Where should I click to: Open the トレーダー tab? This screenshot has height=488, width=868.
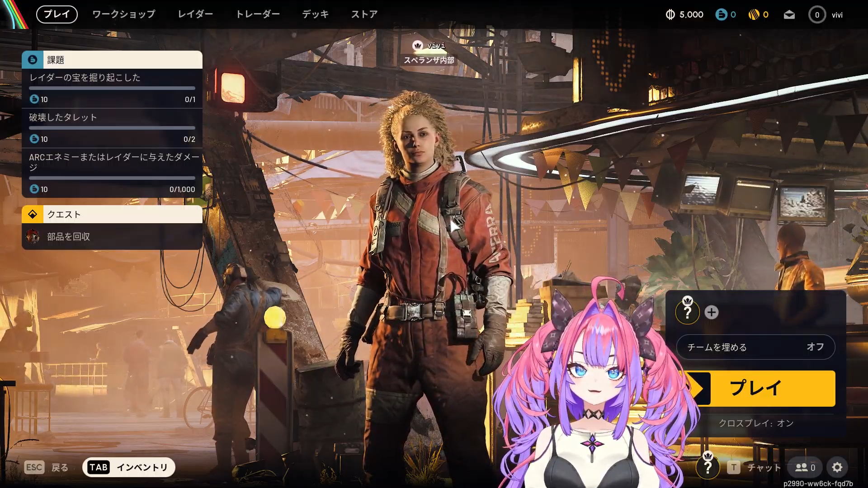(258, 14)
